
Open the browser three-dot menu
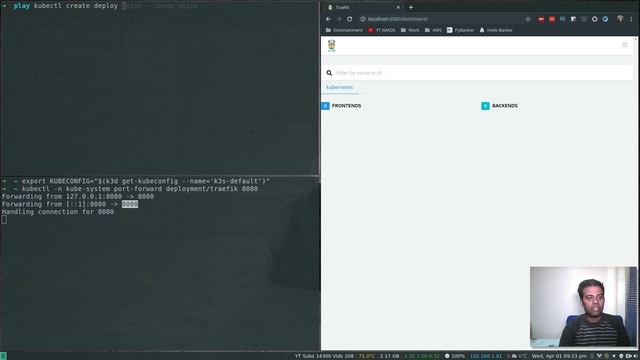[x=631, y=19]
